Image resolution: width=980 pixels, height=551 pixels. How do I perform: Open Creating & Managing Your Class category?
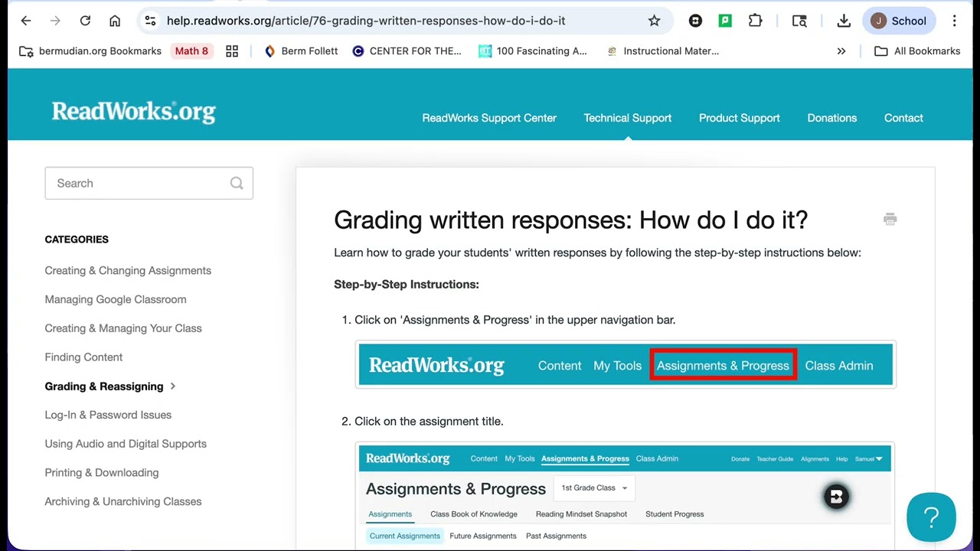tap(123, 328)
